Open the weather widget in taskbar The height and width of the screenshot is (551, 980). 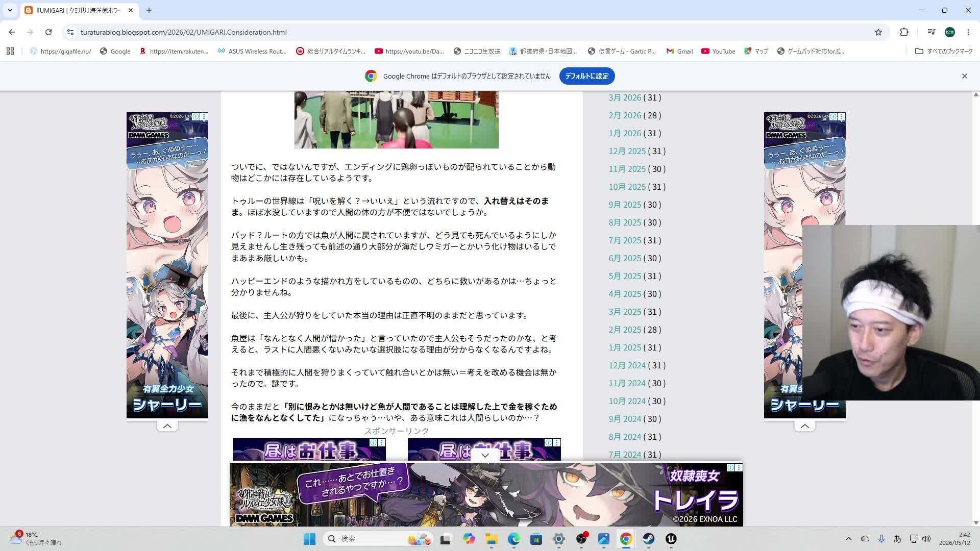tap(36, 539)
